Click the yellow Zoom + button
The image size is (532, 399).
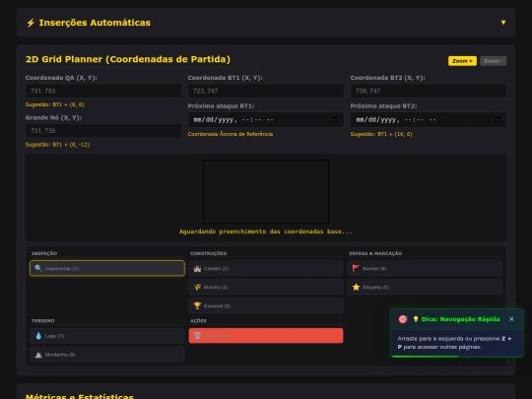462,61
